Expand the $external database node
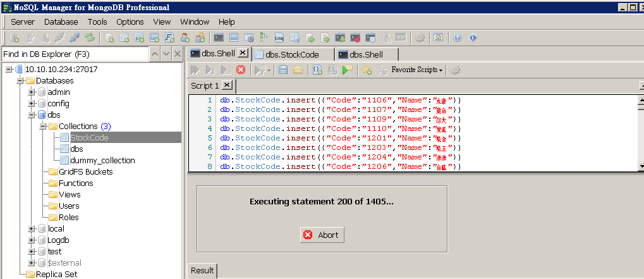 (x=31, y=263)
